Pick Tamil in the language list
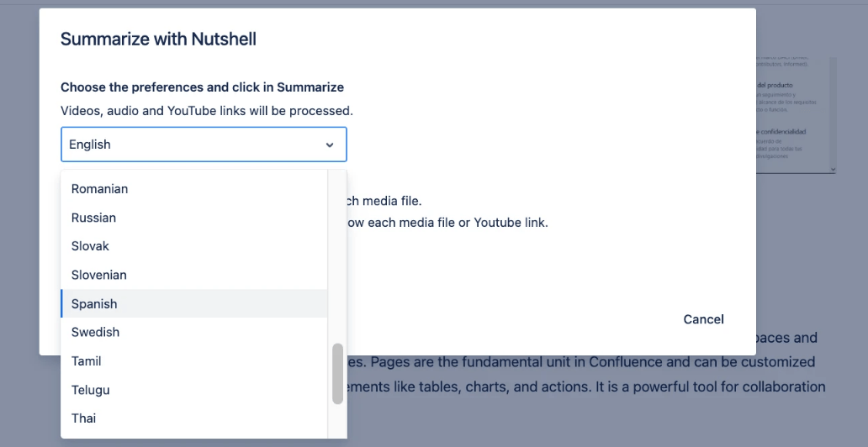 click(x=86, y=361)
